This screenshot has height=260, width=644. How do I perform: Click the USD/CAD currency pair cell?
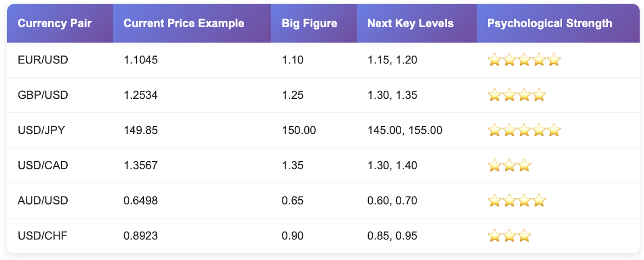click(43, 165)
